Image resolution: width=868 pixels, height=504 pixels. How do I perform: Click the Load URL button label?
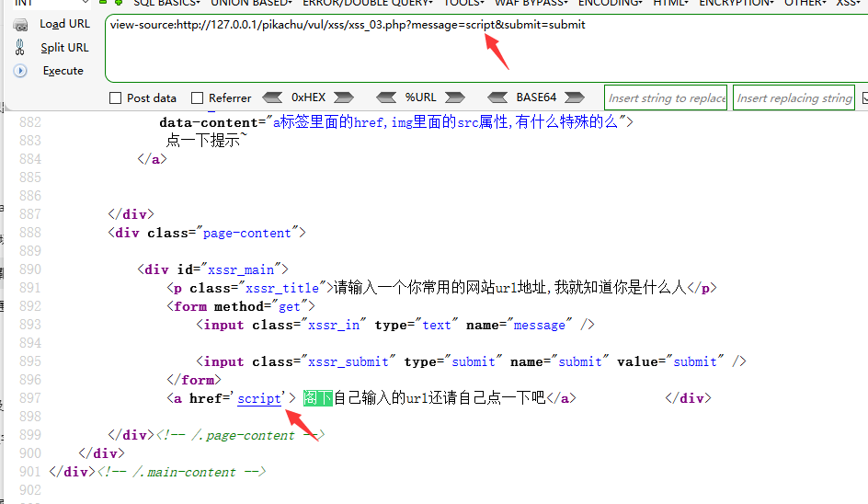(64, 24)
